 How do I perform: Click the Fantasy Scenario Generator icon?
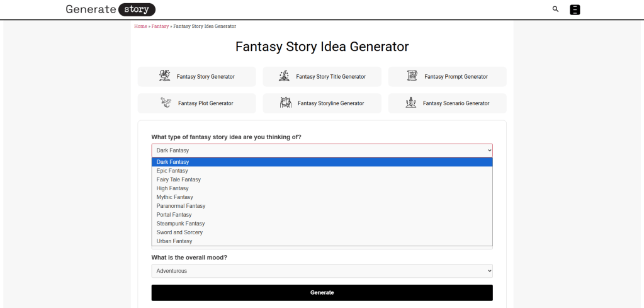pyautogui.click(x=410, y=103)
